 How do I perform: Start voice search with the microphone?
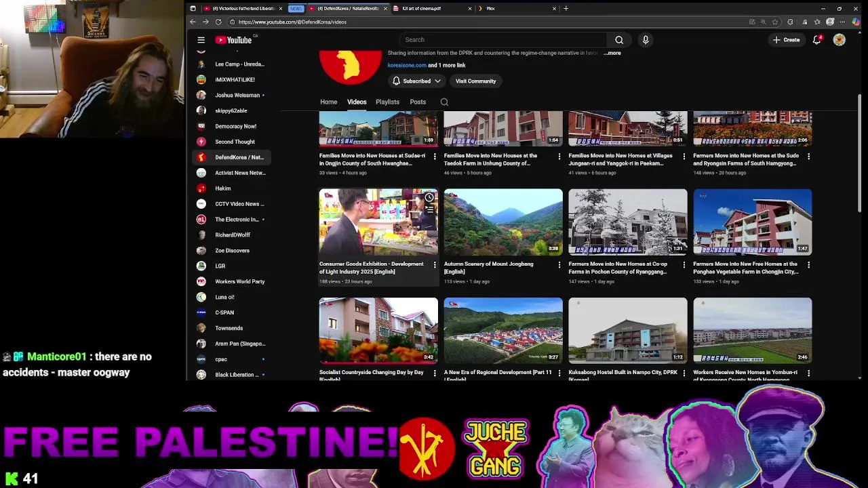646,40
